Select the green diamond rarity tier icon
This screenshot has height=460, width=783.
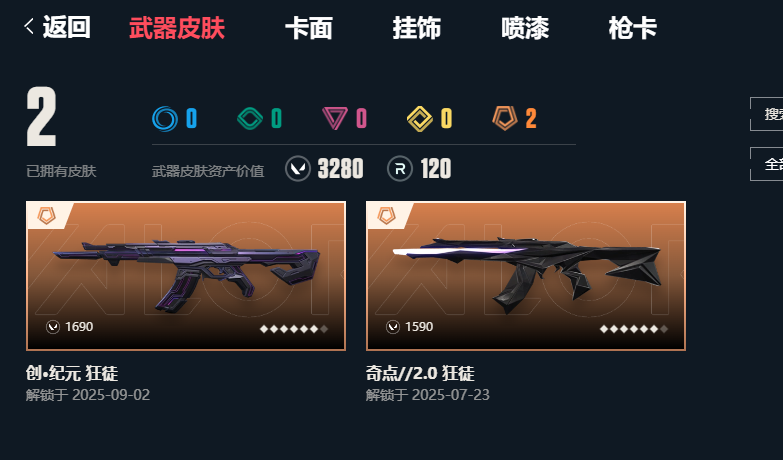pos(250,119)
